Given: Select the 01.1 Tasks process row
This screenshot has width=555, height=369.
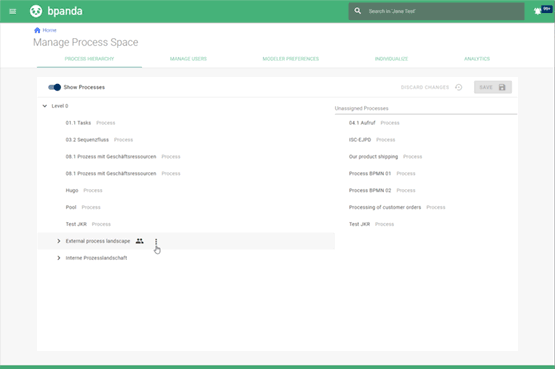Looking at the screenshot, I should (186, 123).
